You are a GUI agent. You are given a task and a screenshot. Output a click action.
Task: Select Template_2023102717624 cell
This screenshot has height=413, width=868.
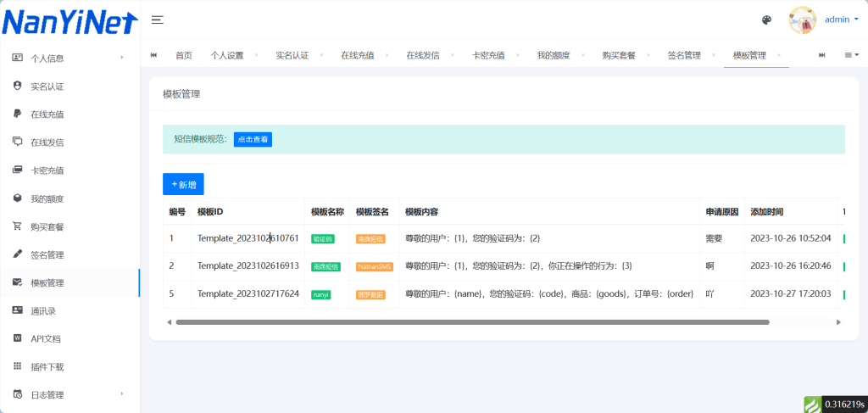248,294
